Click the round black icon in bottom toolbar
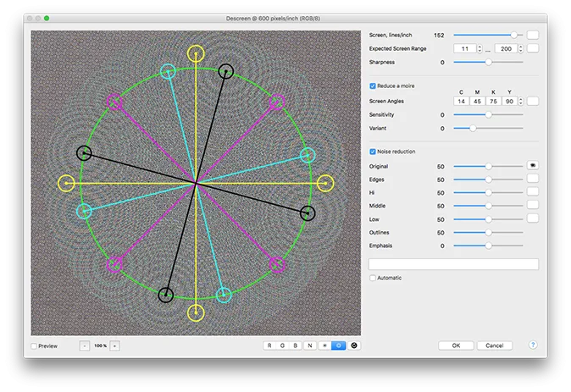 click(353, 345)
